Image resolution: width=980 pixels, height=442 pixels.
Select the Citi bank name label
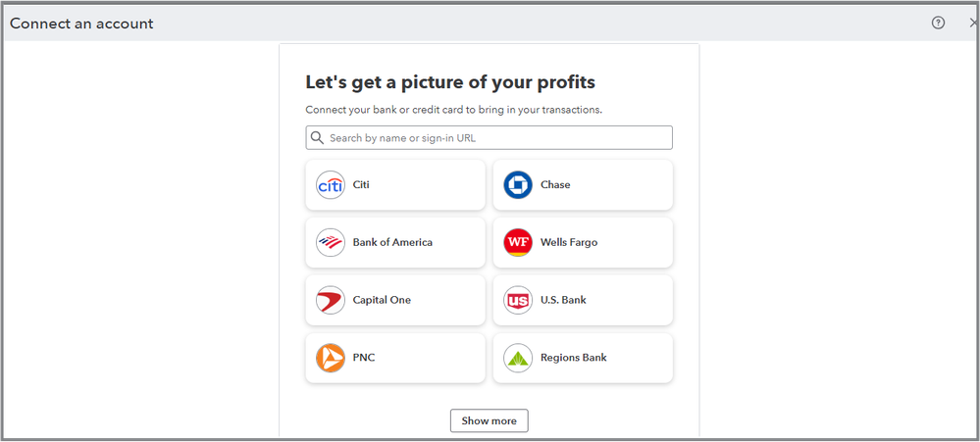pyautogui.click(x=361, y=185)
